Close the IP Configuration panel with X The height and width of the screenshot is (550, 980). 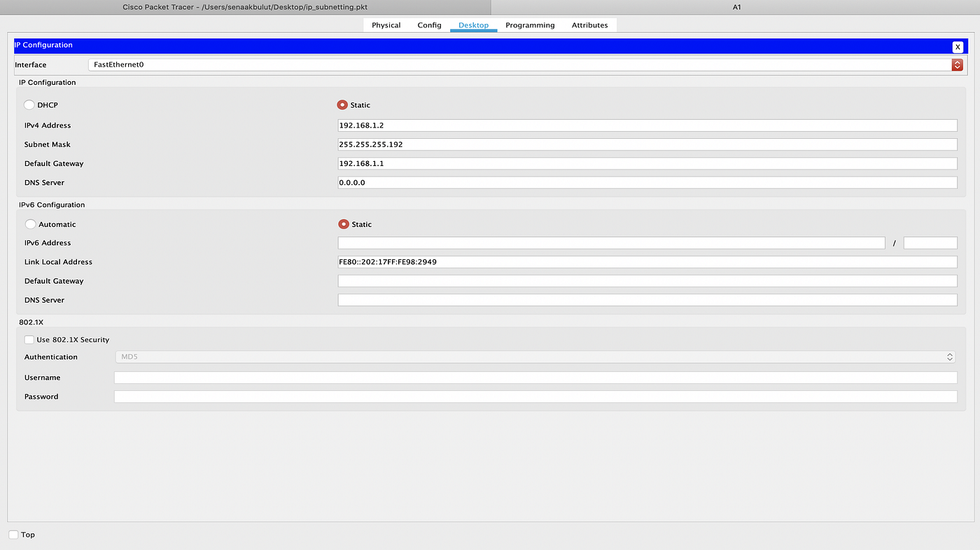coord(958,47)
